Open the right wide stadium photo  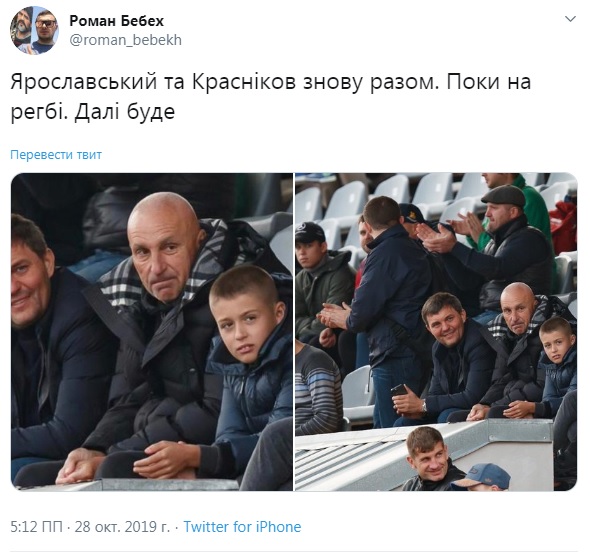pos(436,332)
